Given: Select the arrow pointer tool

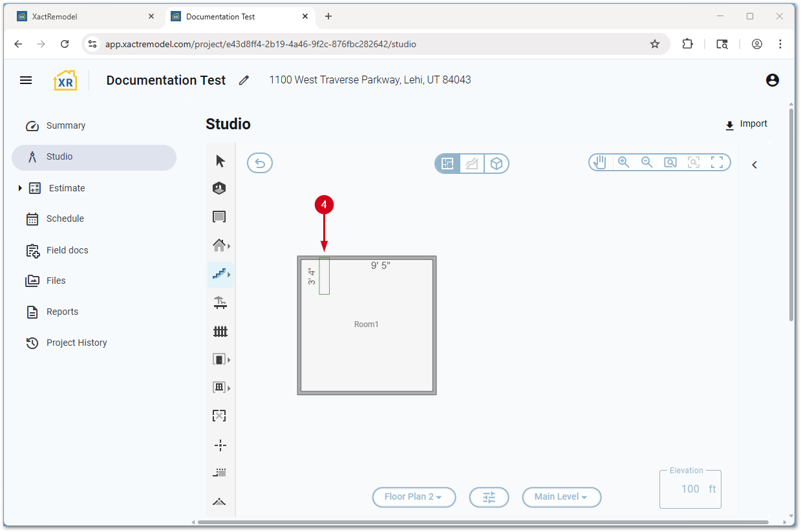Looking at the screenshot, I should [220, 161].
